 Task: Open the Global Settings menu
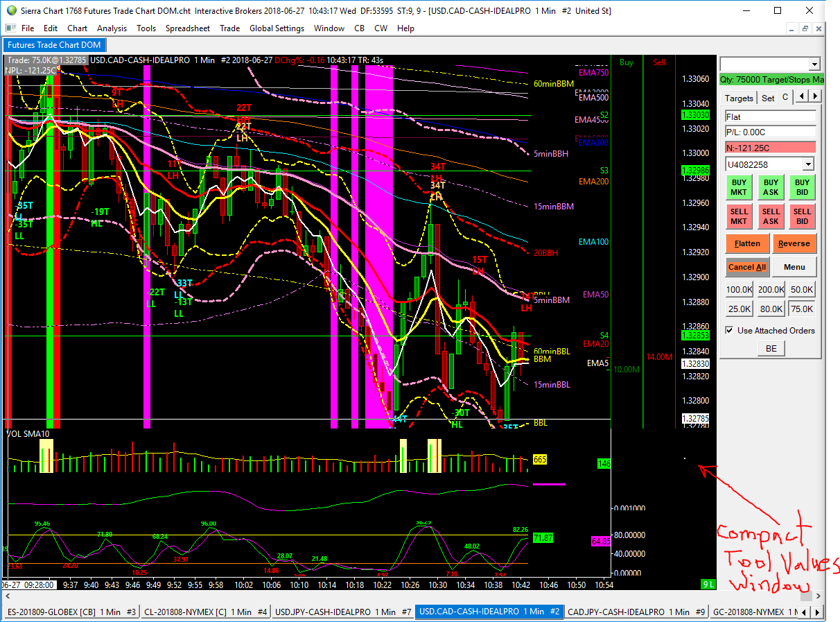(x=277, y=28)
